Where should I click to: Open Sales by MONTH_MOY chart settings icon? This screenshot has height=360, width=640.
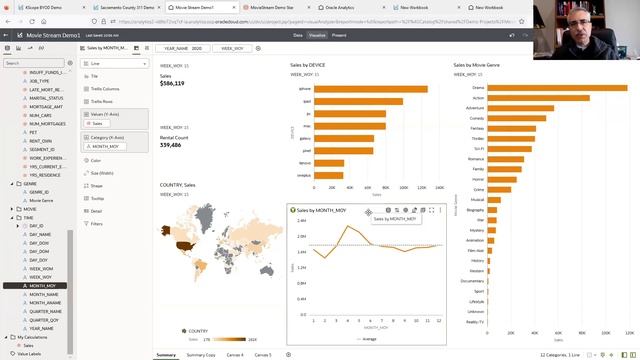pos(388,210)
